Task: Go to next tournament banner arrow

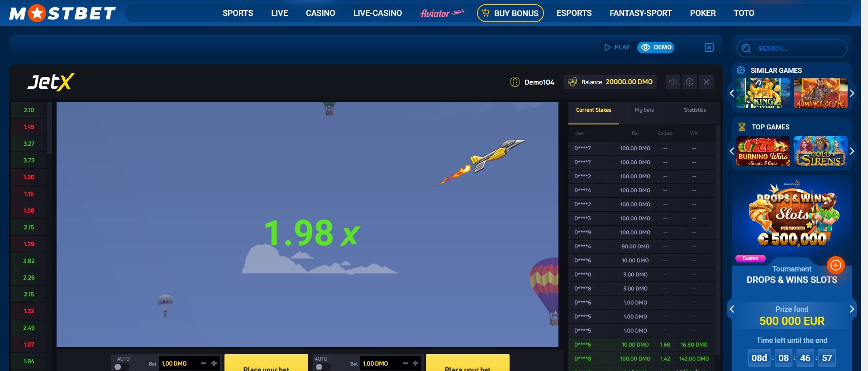Action: (852, 309)
